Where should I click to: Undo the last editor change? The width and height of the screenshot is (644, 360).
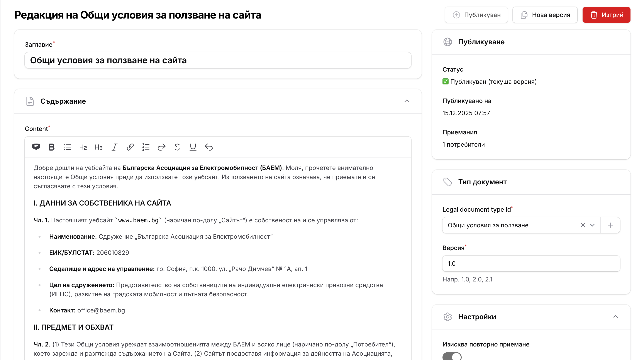209,147
